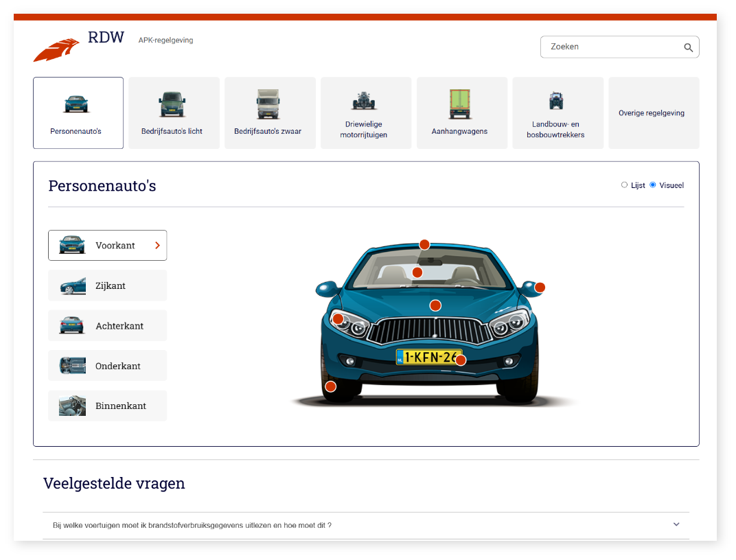Expand the brandstofverbruiksgegevens FAQ question
This screenshot has width=736, height=560.
coord(366,525)
